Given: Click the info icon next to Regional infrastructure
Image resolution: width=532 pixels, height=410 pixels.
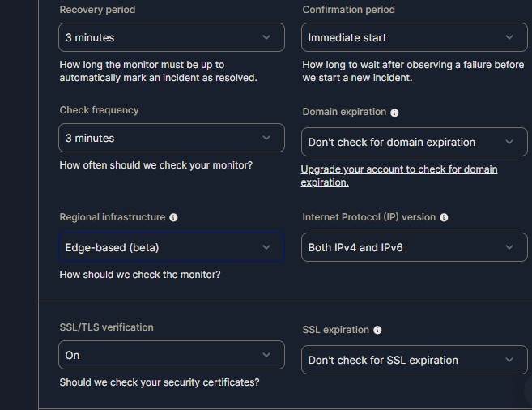Looking at the screenshot, I should pyautogui.click(x=173, y=217).
